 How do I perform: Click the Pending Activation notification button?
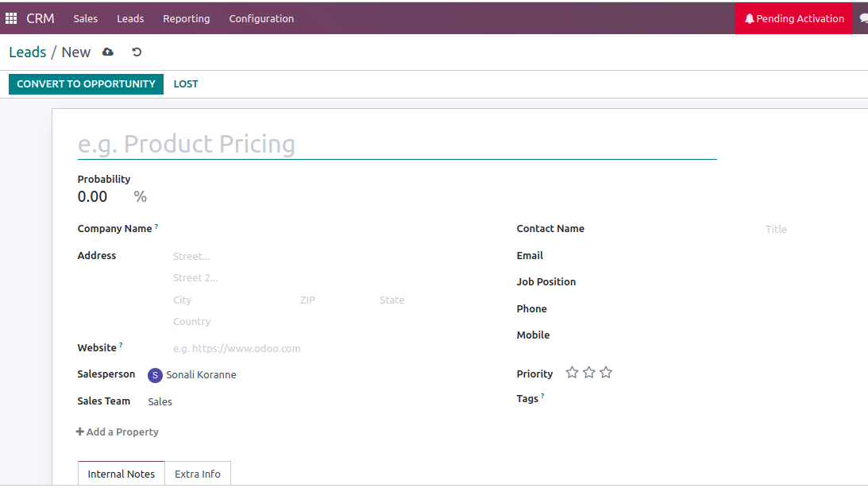793,18
